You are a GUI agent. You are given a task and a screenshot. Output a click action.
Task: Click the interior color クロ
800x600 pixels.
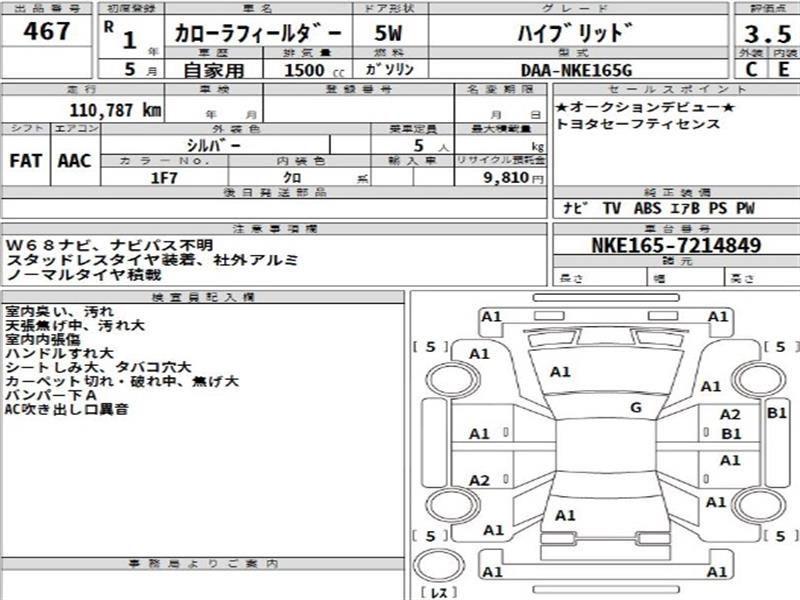[x=292, y=178]
